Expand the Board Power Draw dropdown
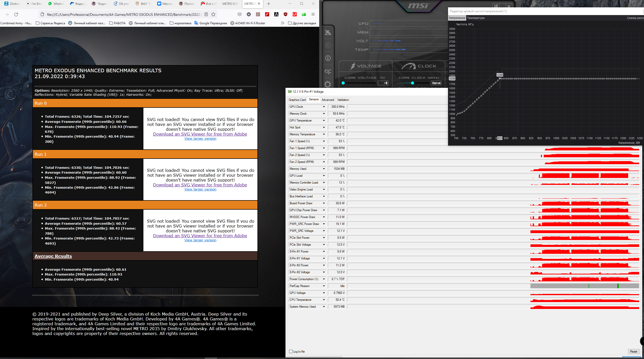This screenshot has width=644, height=359. tap(324, 203)
